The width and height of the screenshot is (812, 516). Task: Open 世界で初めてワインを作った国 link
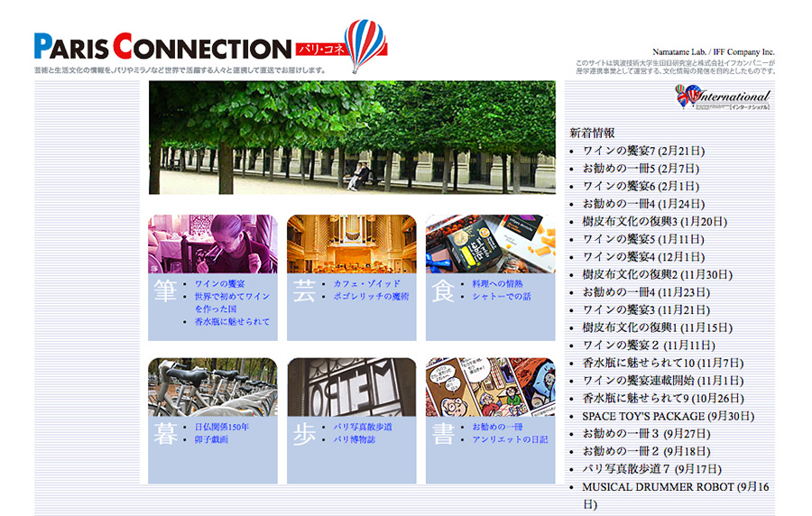tap(232, 302)
